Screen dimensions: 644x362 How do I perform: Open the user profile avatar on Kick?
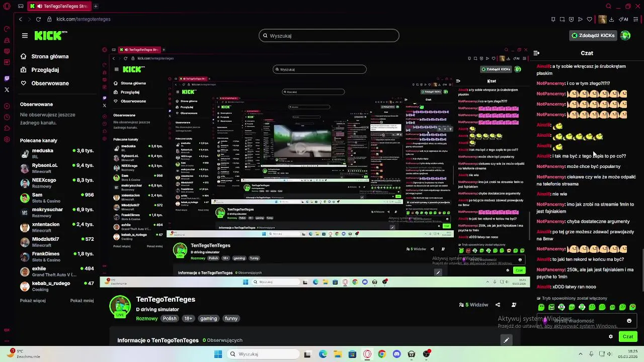(x=625, y=35)
